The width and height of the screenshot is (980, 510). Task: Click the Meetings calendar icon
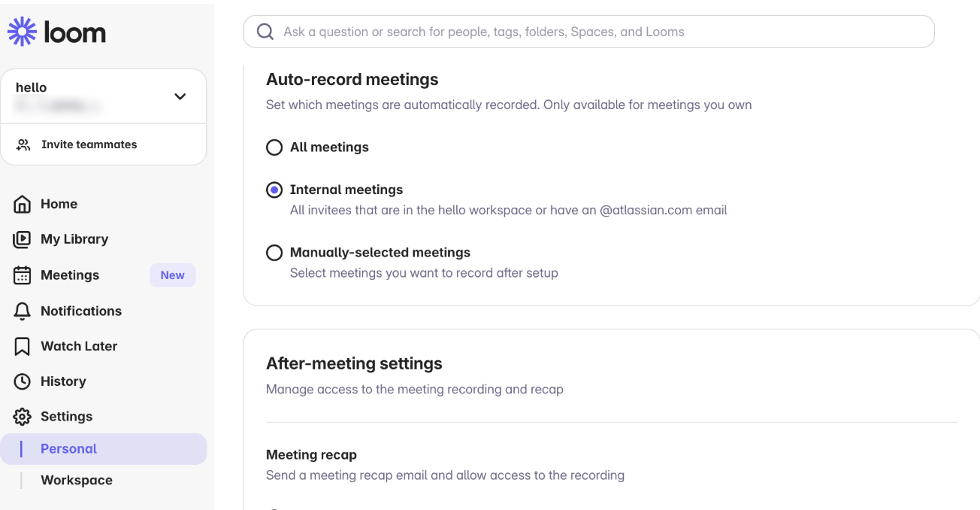coord(23,275)
